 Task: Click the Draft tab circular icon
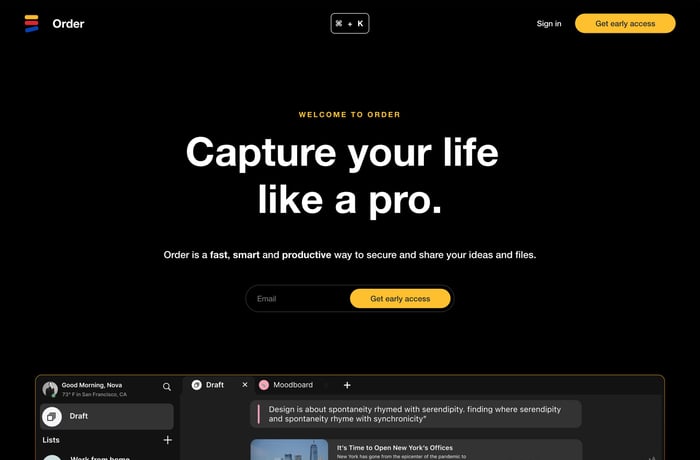(x=196, y=385)
